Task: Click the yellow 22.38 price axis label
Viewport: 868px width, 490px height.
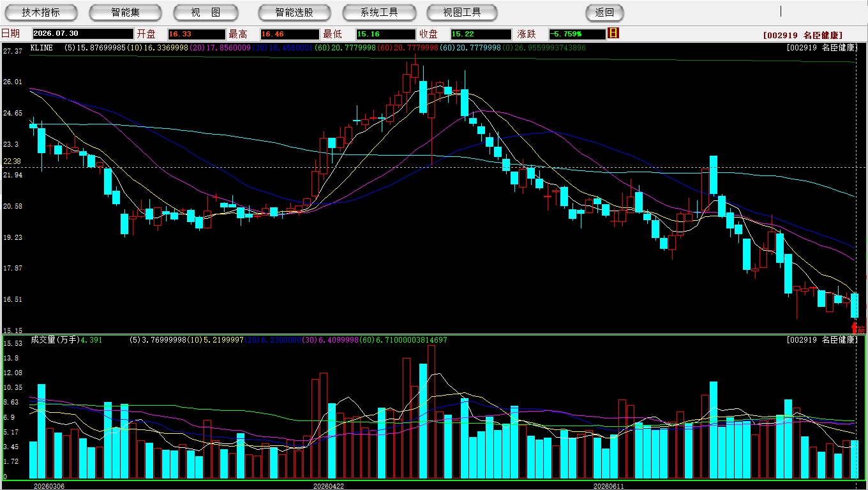Action: click(12, 161)
